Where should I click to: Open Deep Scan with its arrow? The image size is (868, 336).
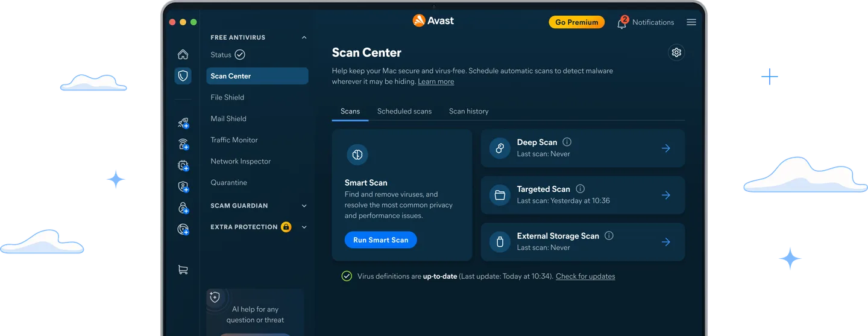pos(665,148)
